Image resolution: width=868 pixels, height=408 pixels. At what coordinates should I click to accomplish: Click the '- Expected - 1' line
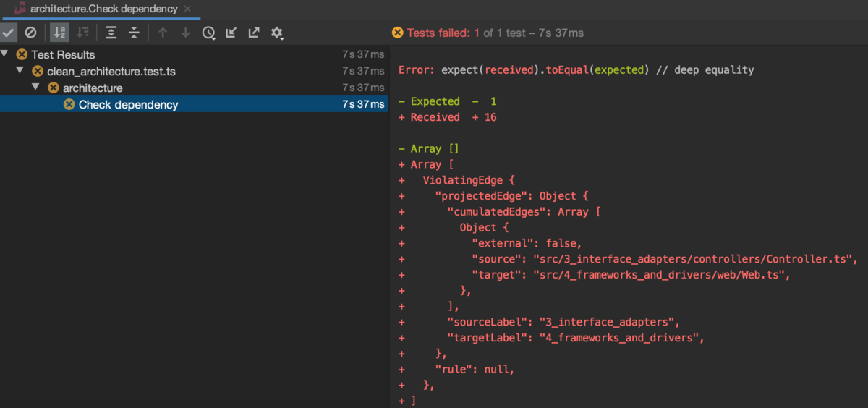coord(448,101)
